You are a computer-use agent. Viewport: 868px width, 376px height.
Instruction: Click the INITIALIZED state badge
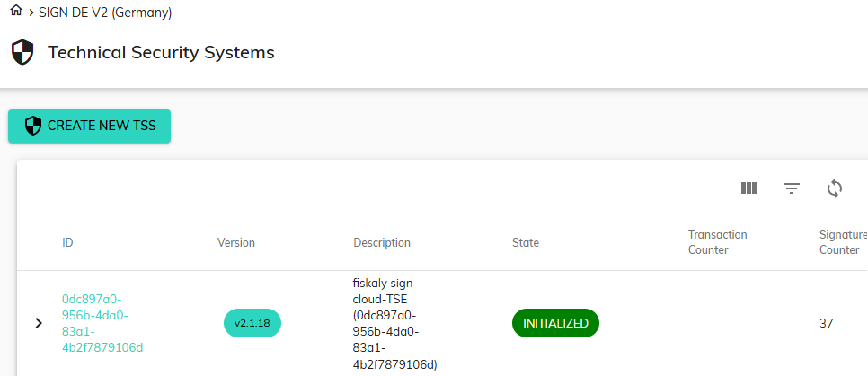pos(555,323)
